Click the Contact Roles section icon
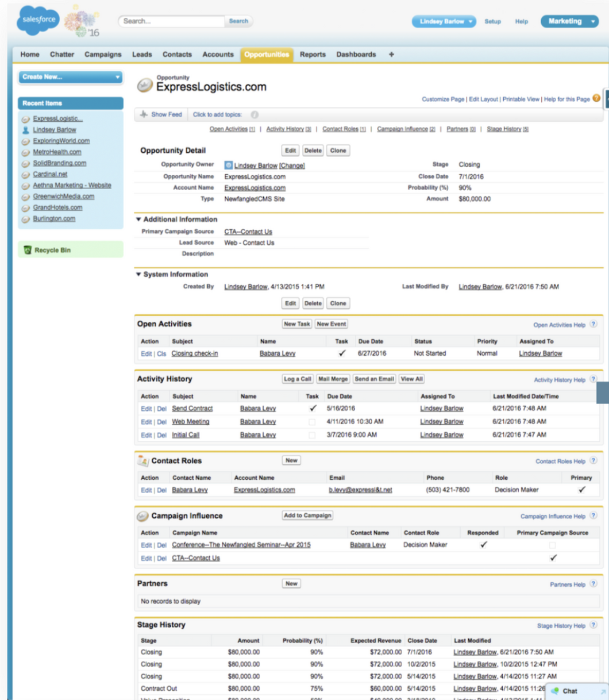The image size is (609, 700). point(142,460)
